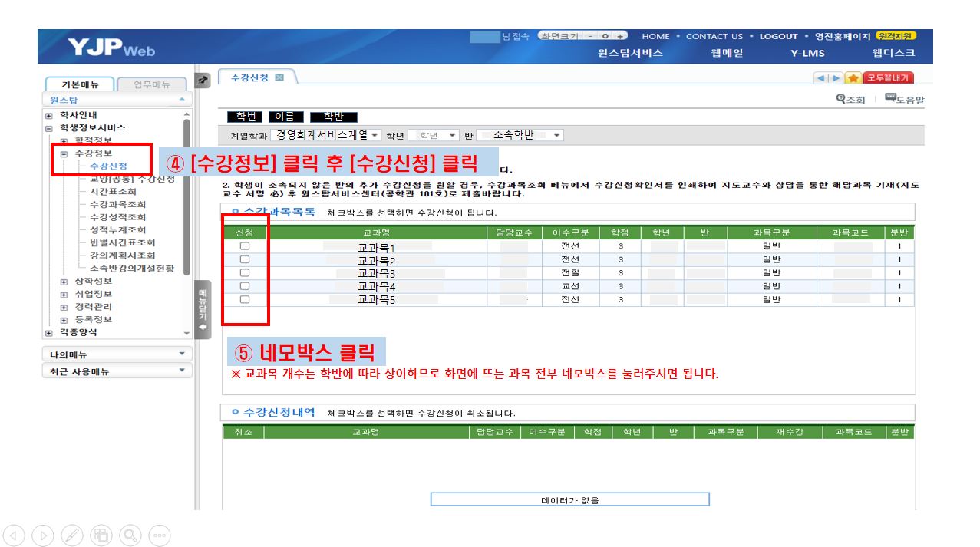The image size is (980, 547).
Task: Open the 영진홈페이지 link
Action: 843,36
